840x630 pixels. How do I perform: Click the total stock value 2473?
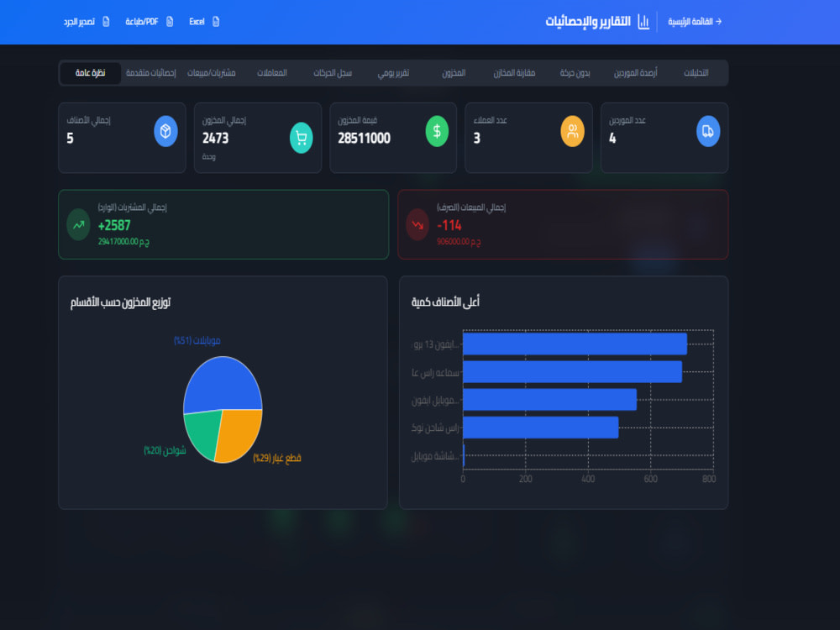[x=215, y=139]
